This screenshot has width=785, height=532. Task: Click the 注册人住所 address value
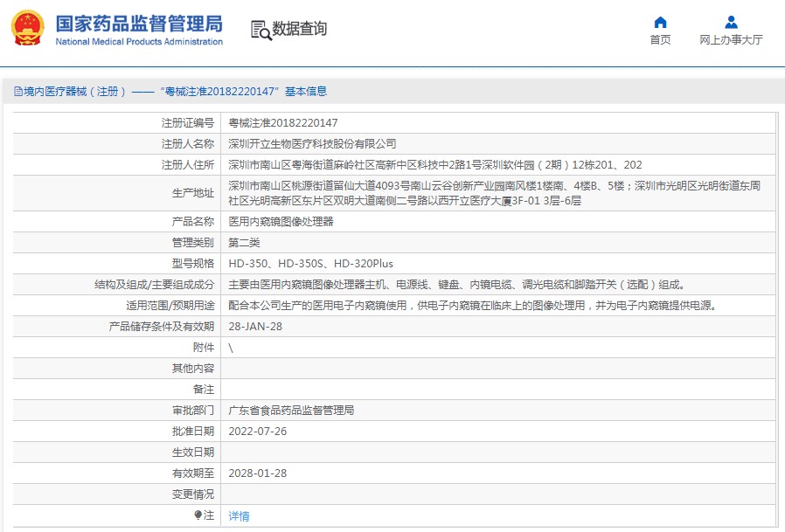(x=435, y=164)
